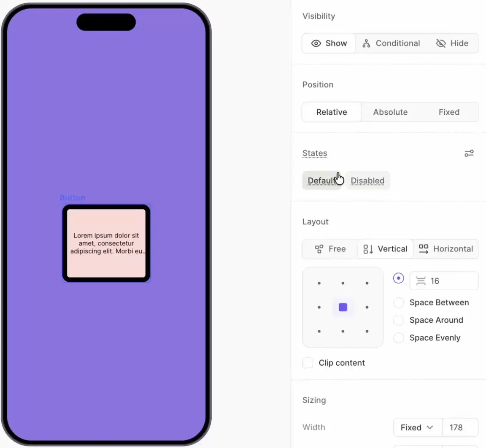Set alignment to middle-left in grid
The height and width of the screenshot is (448, 486).
319,308
